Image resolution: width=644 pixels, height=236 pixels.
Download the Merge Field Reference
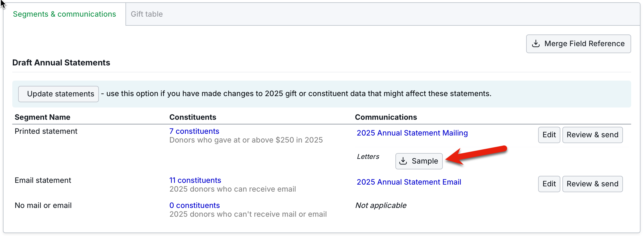(578, 44)
